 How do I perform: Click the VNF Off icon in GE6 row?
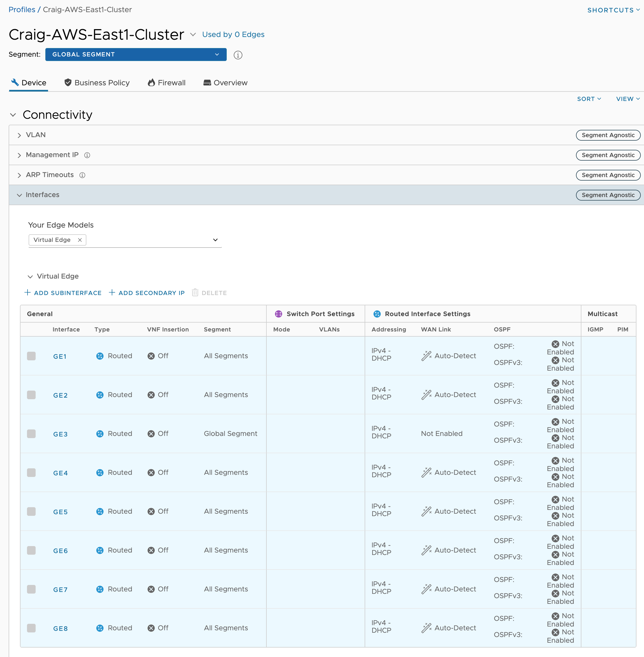151,550
